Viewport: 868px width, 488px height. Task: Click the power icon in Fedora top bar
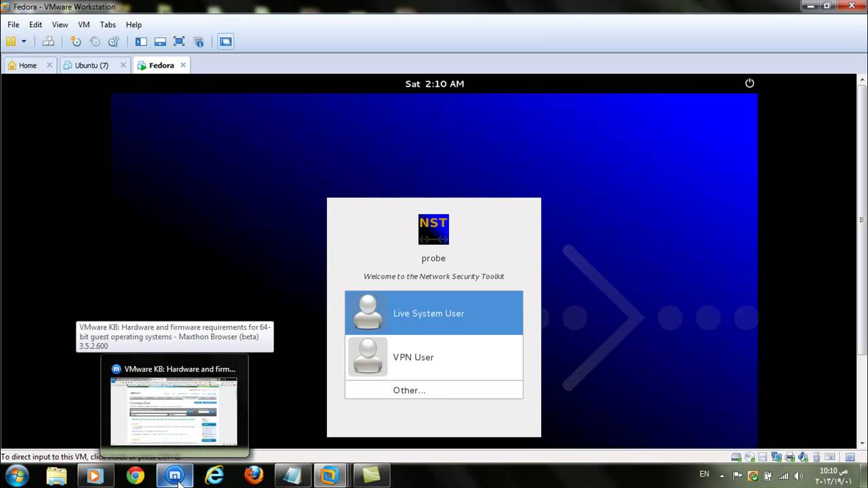click(x=749, y=83)
